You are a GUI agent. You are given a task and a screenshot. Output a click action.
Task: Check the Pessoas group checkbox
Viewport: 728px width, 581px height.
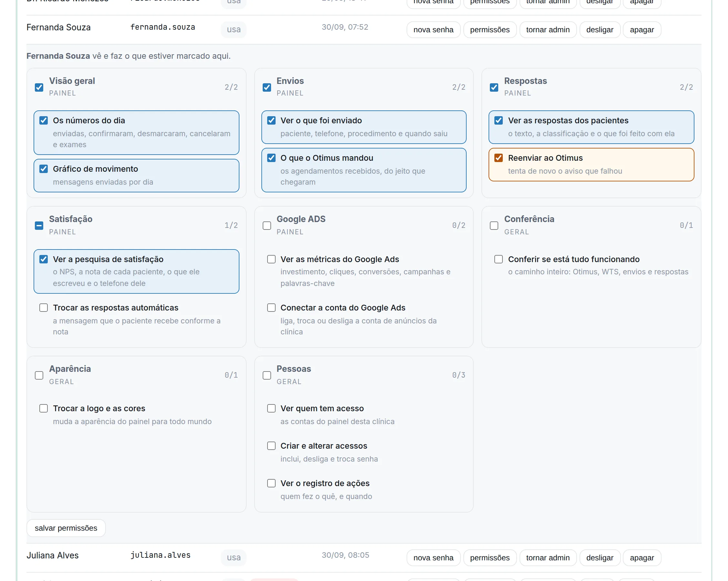pyautogui.click(x=267, y=376)
